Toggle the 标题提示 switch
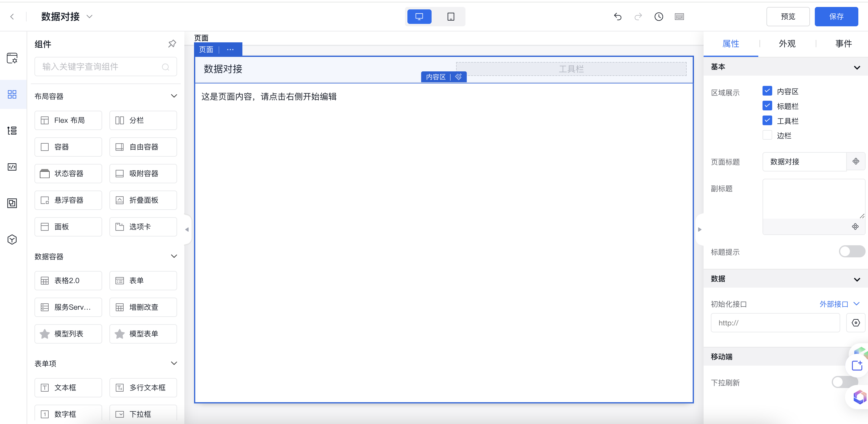 point(852,251)
